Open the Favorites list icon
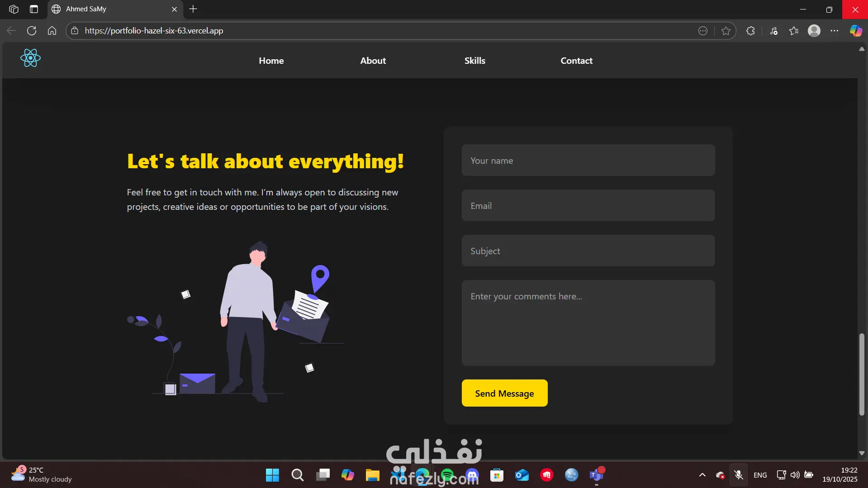 click(794, 31)
